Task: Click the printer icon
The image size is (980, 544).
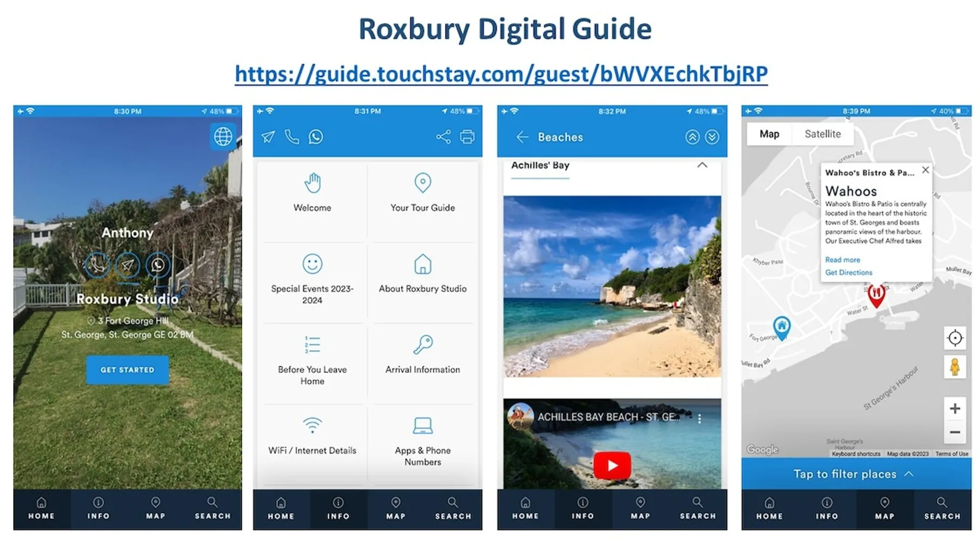Action: point(467,137)
